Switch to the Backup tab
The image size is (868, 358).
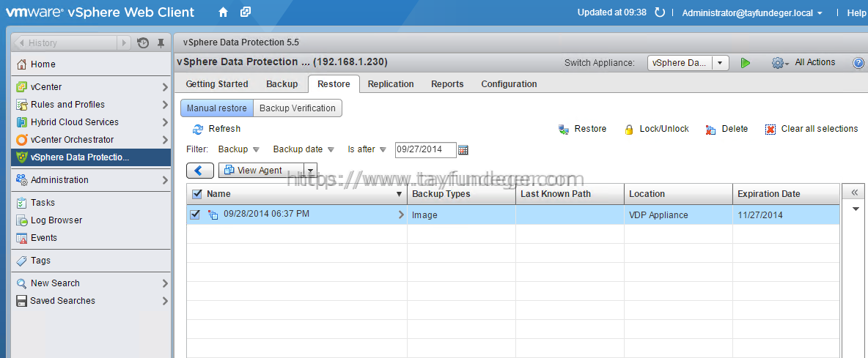click(x=282, y=84)
